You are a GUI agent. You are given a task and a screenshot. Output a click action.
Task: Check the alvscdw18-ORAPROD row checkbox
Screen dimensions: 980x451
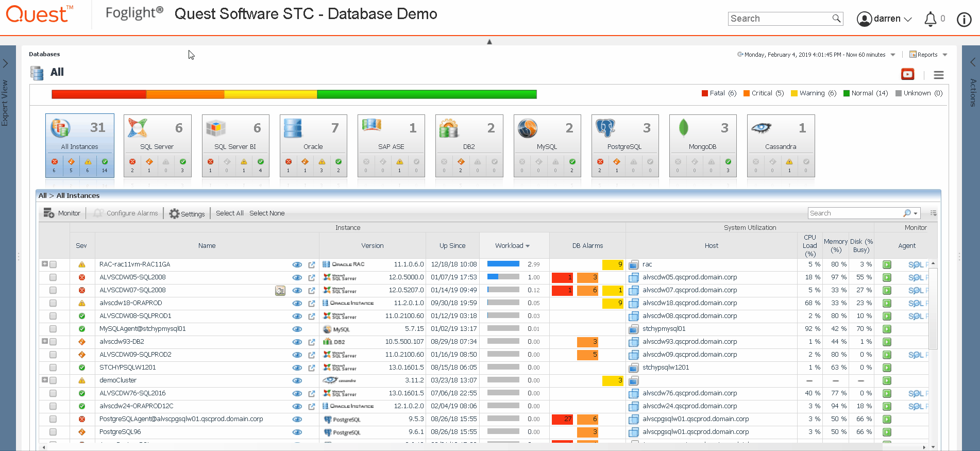53,303
